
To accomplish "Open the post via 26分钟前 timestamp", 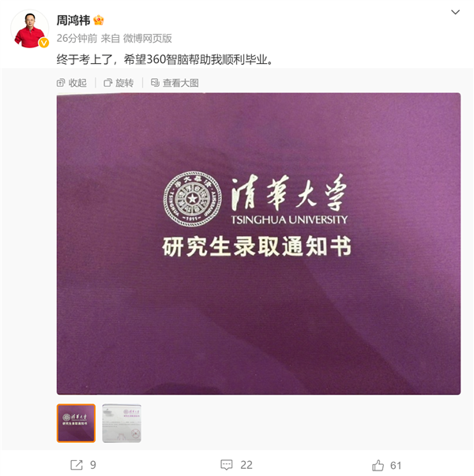I will pyautogui.click(x=77, y=38).
